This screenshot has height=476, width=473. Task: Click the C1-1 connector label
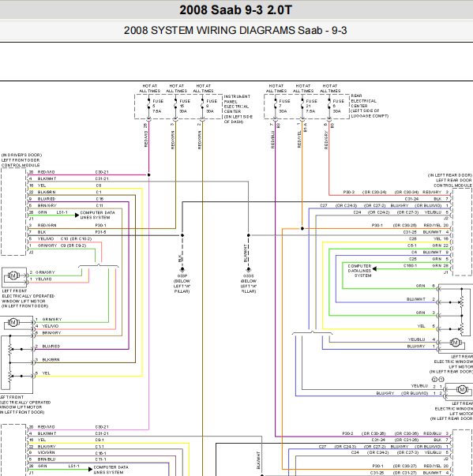99,447
